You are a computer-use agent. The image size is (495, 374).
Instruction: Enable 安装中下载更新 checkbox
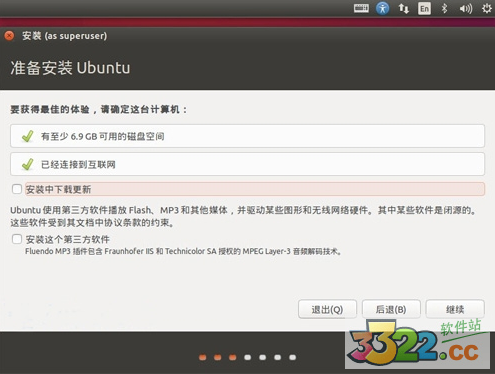pos(17,189)
